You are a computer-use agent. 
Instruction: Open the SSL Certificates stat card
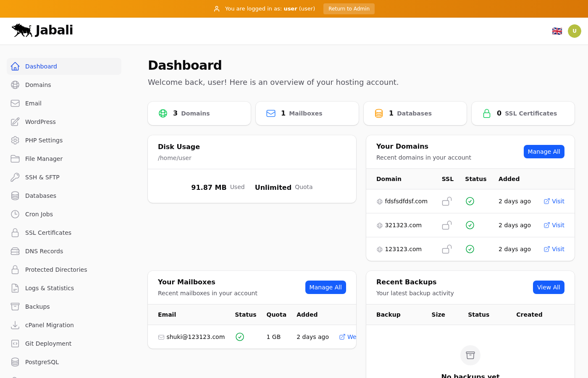click(523, 113)
